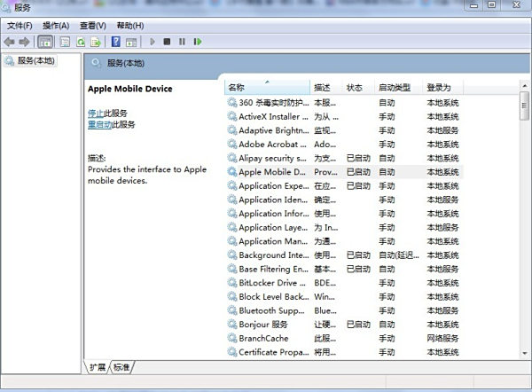Click the Pause Service icon
Screen dimensions: 532x392
pos(182,42)
